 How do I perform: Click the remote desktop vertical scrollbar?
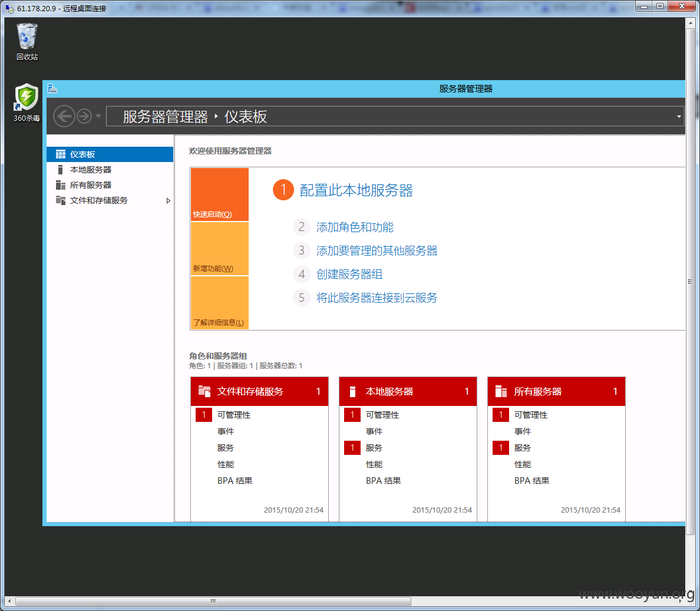690,281
